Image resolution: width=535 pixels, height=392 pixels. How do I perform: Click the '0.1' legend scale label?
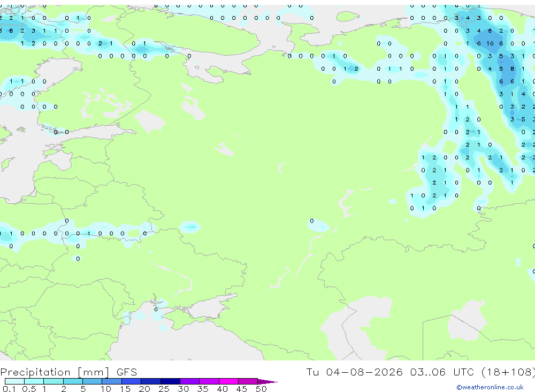coord(9,389)
